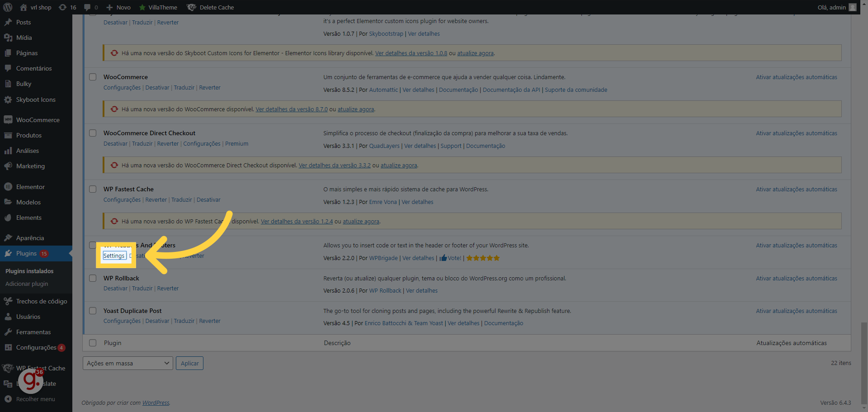This screenshot has width=868, height=412.
Task: Open VillaTheme star icon in admin bar
Action: tap(142, 7)
